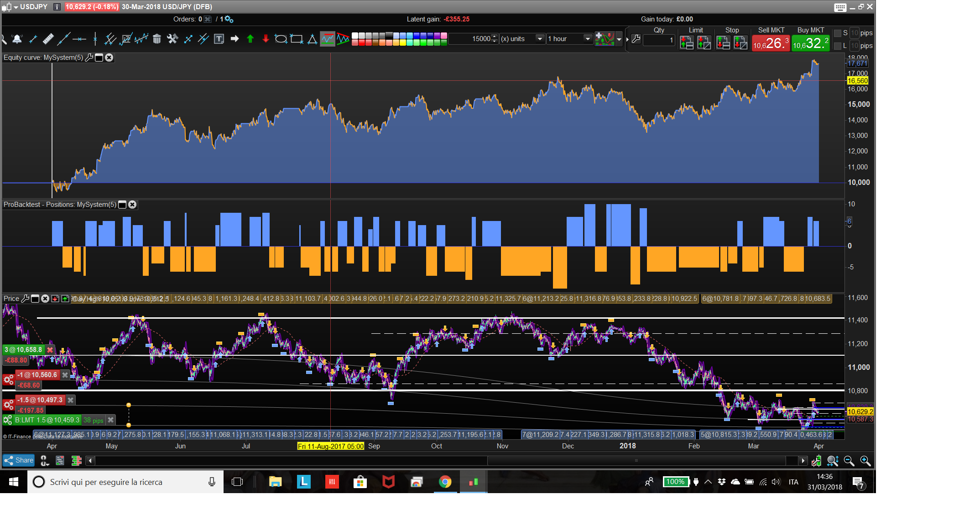Click the Sell MKT price button
The image size is (980, 526).
point(771,43)
